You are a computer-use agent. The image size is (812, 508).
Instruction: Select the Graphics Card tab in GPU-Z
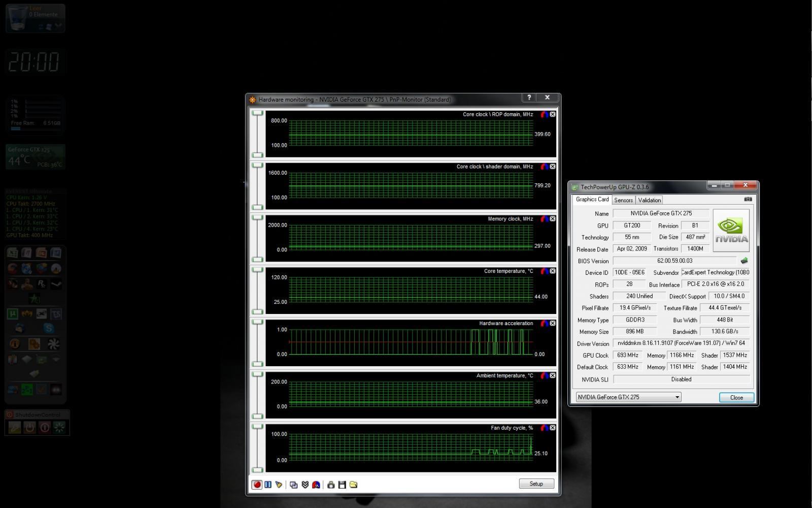click(592, 200)
